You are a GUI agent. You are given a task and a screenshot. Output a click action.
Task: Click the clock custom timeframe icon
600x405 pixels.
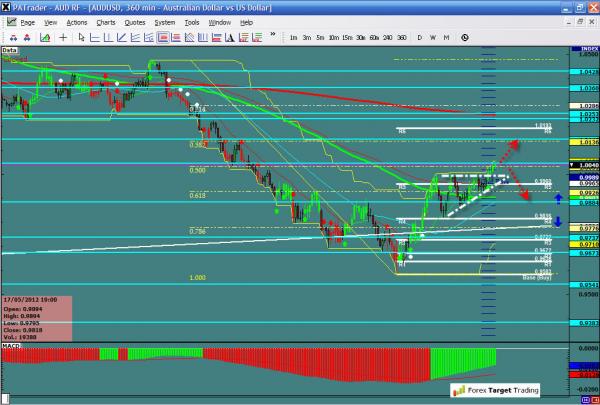click(x=465, y=37)
